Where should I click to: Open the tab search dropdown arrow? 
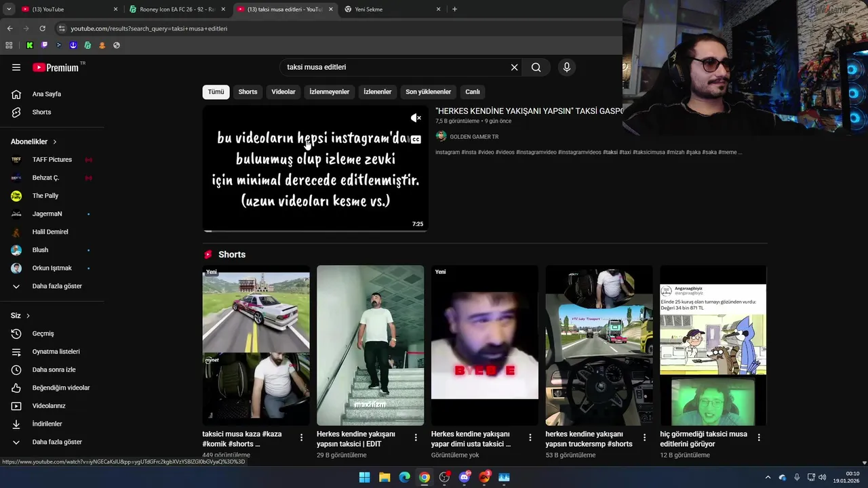9,9
